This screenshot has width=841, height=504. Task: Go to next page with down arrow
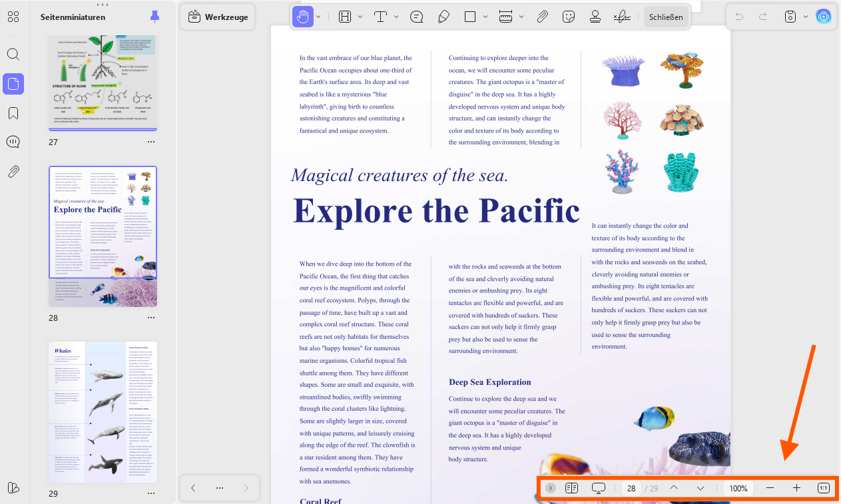(x=701, y=488)
